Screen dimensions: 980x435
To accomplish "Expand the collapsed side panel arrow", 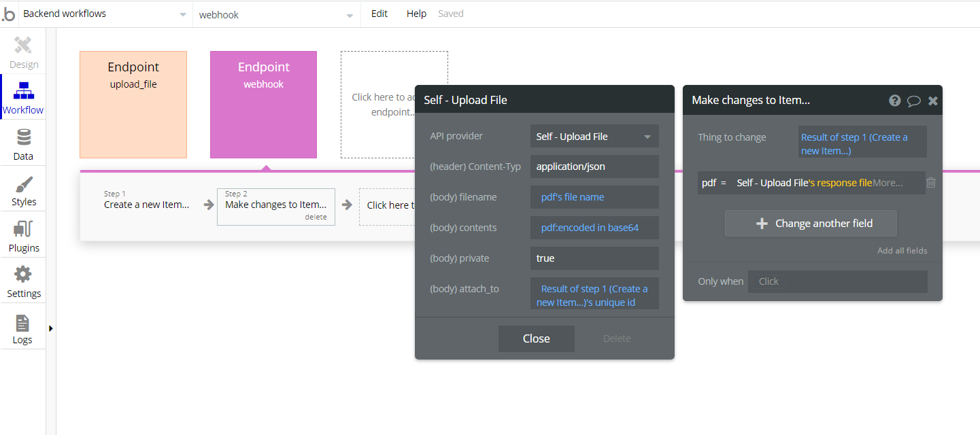I will coord(51,328).
